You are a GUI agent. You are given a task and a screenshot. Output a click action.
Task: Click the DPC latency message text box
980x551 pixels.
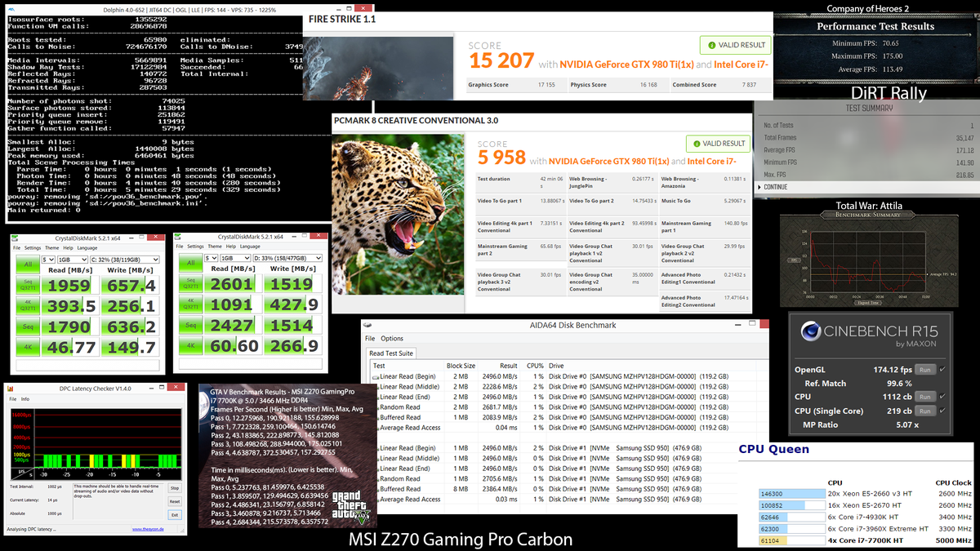point(118,500)
